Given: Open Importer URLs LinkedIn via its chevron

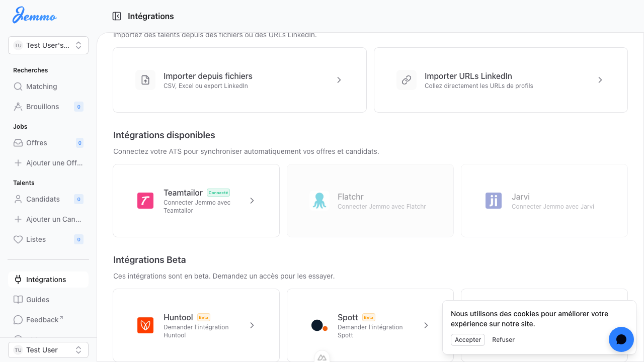Looking at the screenshot, I should click(x=600, y=80).
